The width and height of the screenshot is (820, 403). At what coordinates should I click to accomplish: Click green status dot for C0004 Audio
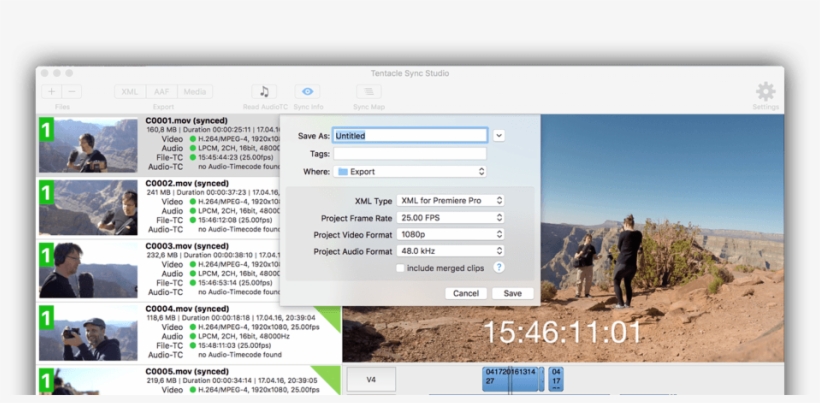[192, 336]
